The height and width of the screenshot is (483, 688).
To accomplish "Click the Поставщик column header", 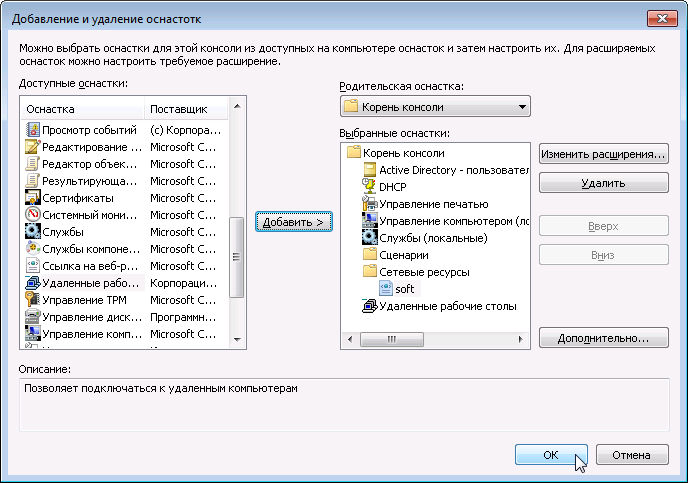I will pyautogui.click(x=186, y=109).
